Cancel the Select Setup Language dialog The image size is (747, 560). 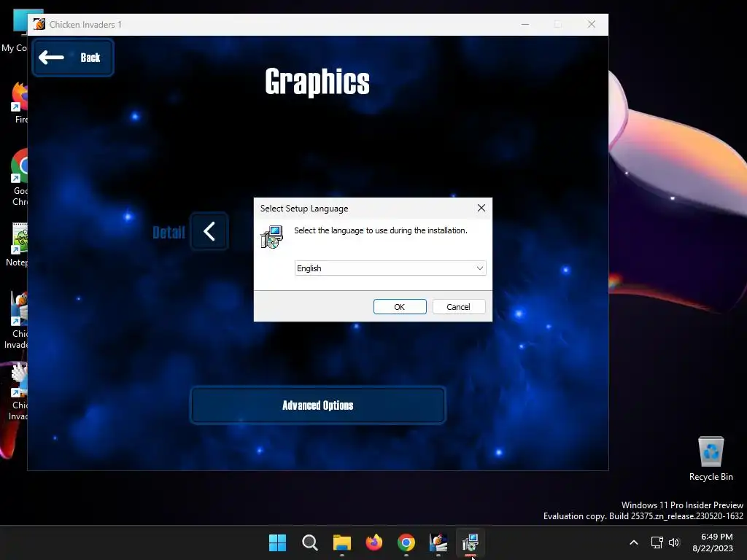pyautogui.click(x=459, y=307)
